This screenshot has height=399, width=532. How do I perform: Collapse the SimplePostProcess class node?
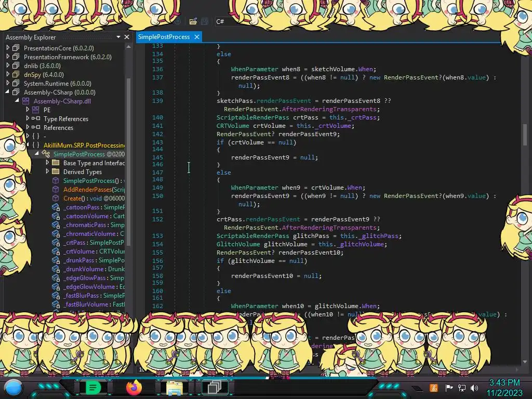click(x=37, y=153)
